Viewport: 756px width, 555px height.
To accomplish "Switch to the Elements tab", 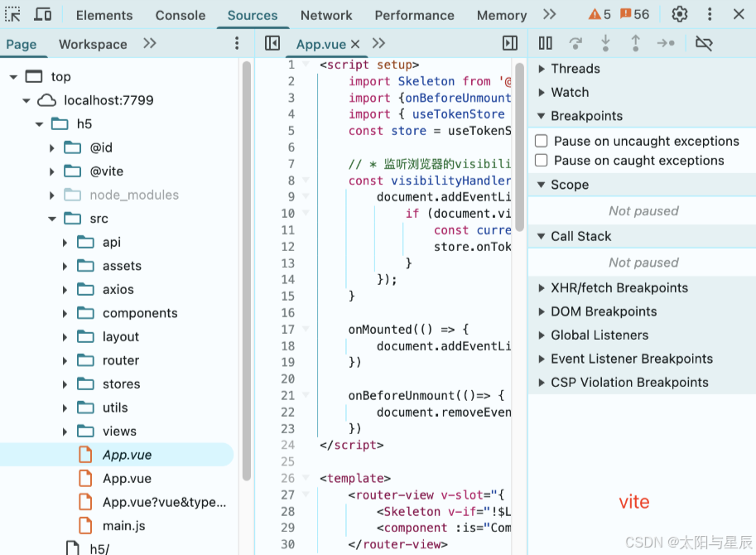I will [104, 15].
